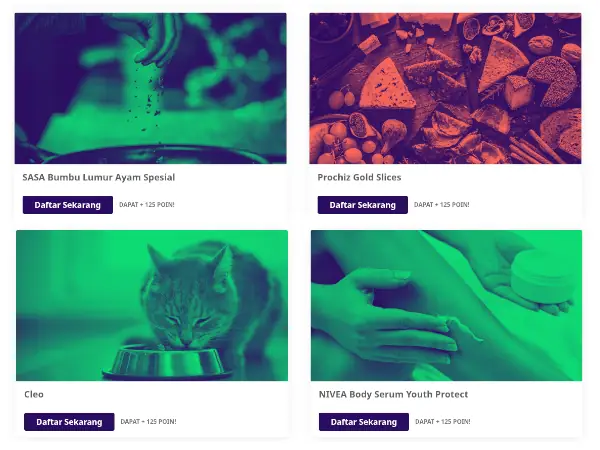Open the Prochiz cheese platter image
This screenshot has height=450, width=600.
445,88
